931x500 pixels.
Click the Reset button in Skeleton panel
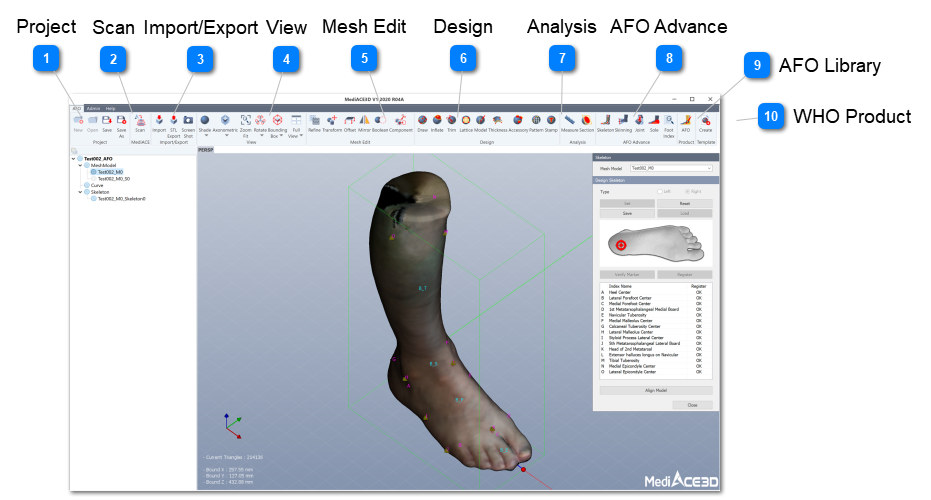pyautogui.click(x=685, y=203)
